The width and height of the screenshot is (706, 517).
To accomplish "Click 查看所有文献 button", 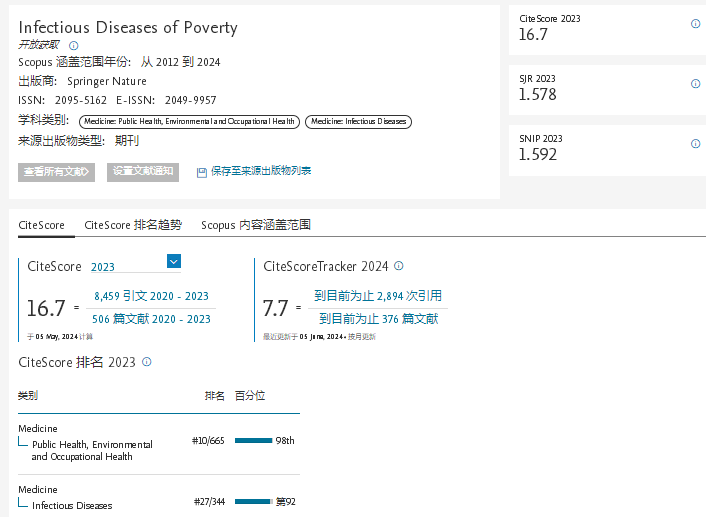I will (56, 172).
